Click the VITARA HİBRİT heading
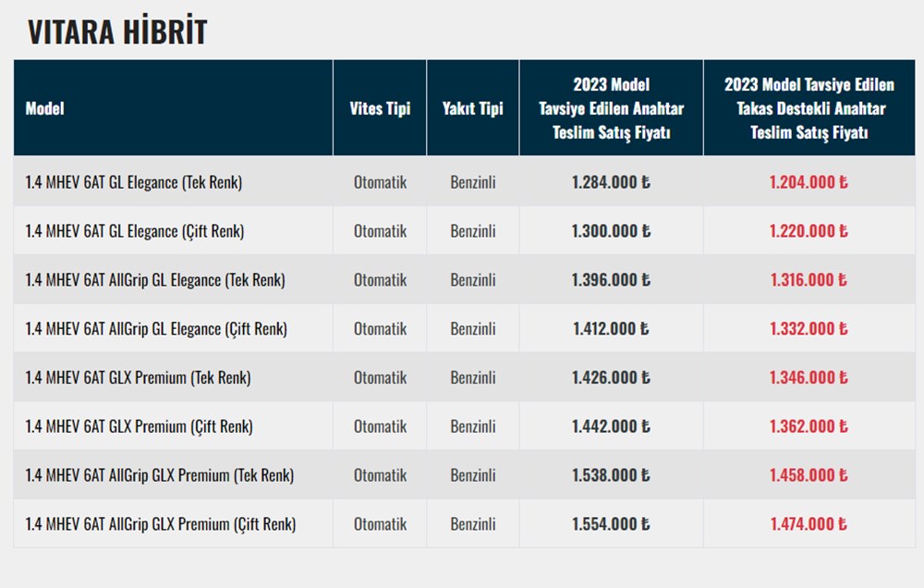Image resolution: width=924 pixels, height=588 pixels. pyautogui.click(x=117, y=31)
